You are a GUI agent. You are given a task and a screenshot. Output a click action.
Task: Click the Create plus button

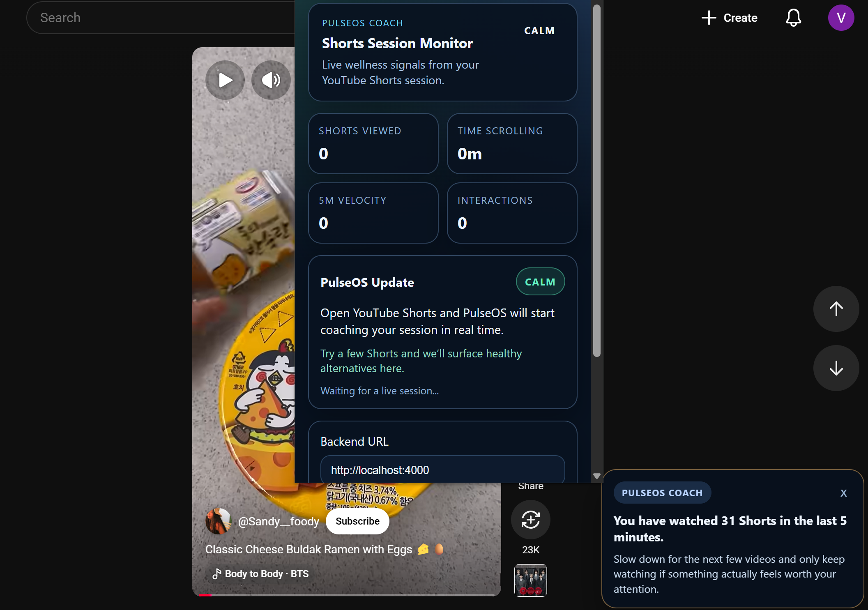click(x=730, y=18)
